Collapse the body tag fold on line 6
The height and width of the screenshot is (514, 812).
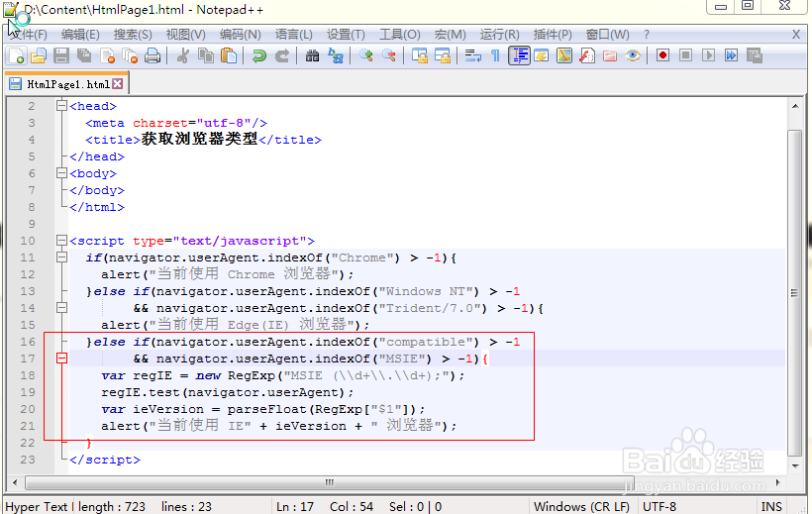(x=61, y=173)
